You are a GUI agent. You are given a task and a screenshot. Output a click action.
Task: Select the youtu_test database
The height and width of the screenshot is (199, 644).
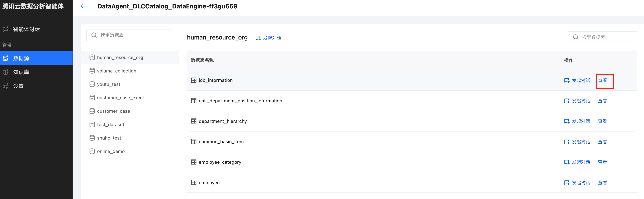pos(130,84)
